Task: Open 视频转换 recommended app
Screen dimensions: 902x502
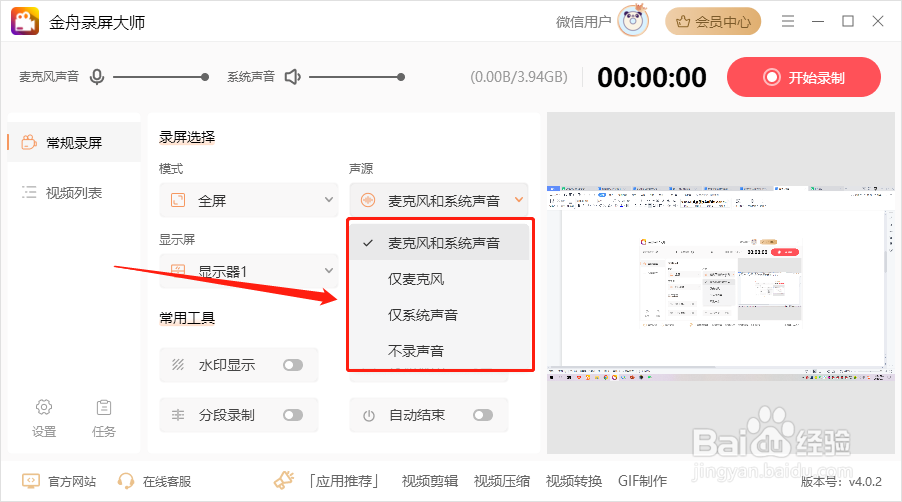Action: (574, 481)
